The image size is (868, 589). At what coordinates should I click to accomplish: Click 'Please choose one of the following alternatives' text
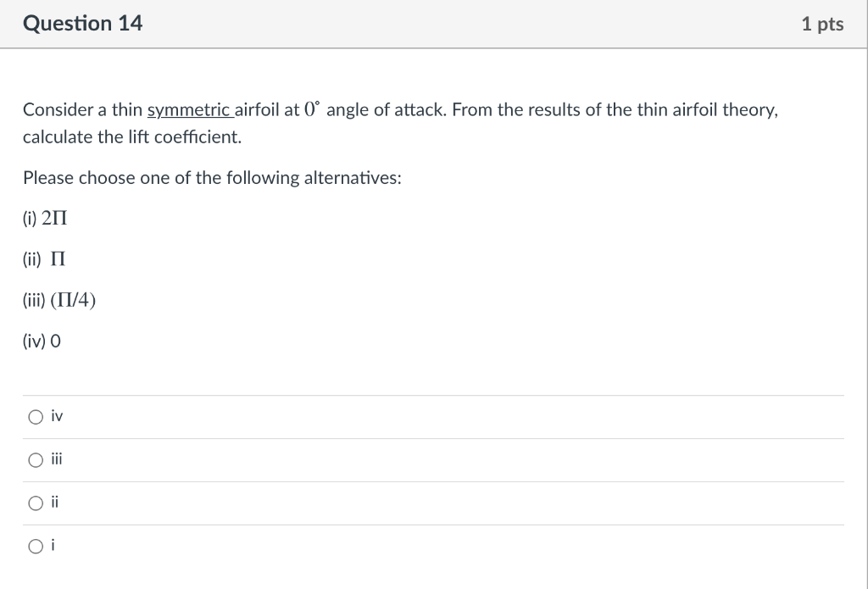(x=212, y=178)
